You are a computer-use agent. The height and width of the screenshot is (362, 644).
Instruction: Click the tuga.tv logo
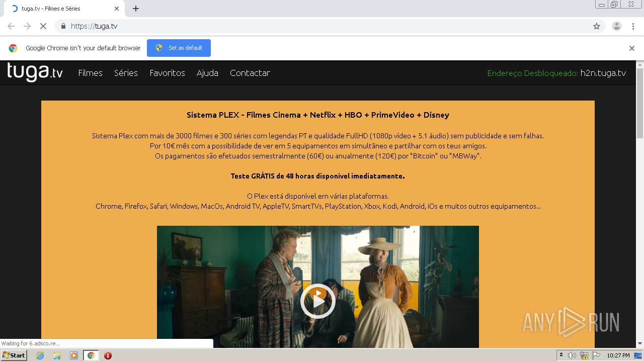pyautogui.click(x=35, y=72)
